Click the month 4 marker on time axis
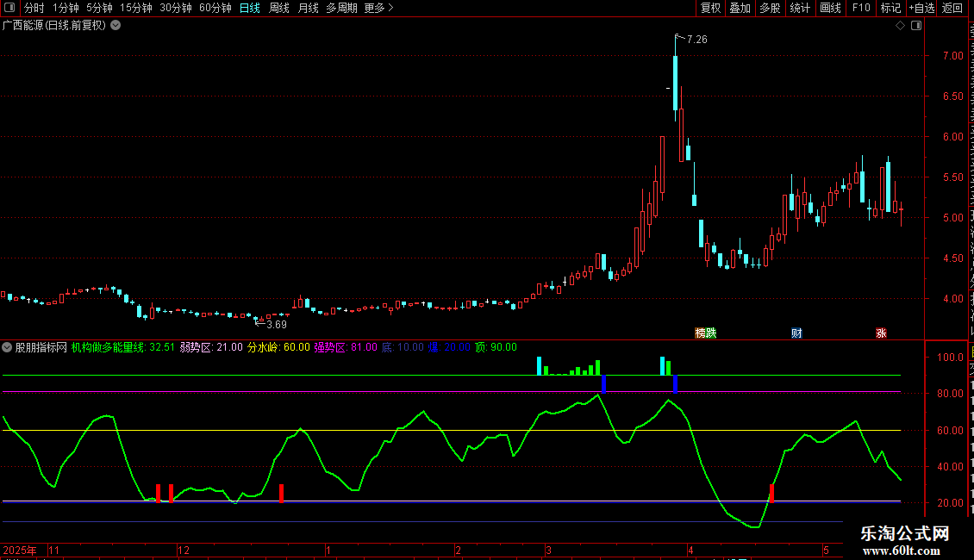Viewport: 974px width, 560px height. tap(690, 551)
